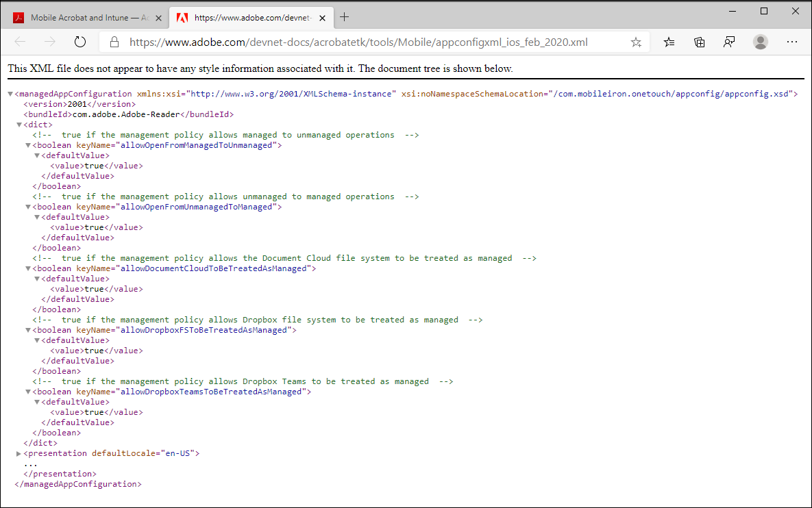Collapse the allowDropboxTeamsToBeTreatedAsManaged boolean node
The width and height of the screenshot is (812, 508).
[28, 392]
